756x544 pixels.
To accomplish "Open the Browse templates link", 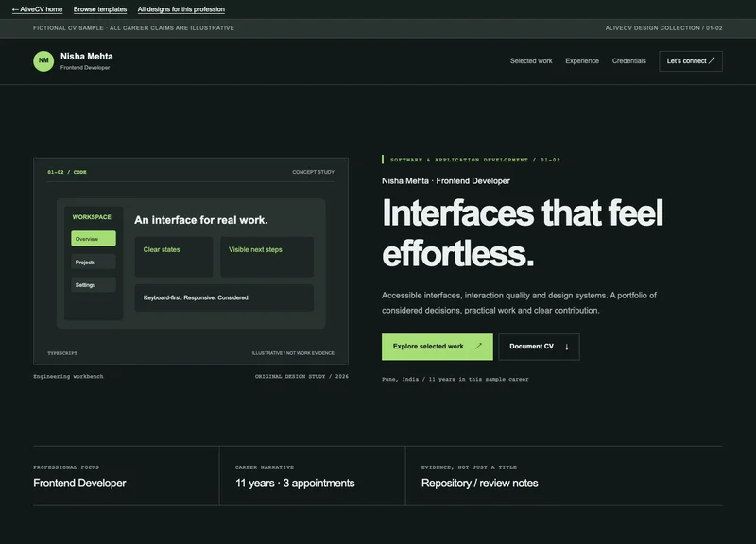I will pos(100,9).
